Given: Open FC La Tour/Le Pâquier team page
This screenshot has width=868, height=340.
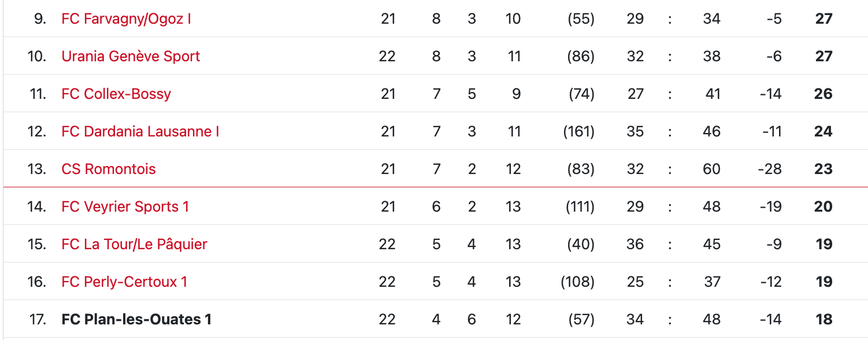Looking at the screenshot, I should coord(134,244).
